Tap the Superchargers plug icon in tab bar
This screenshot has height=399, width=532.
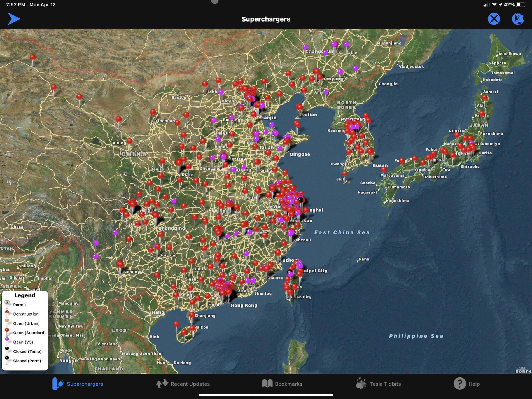(x=58, y=384)
